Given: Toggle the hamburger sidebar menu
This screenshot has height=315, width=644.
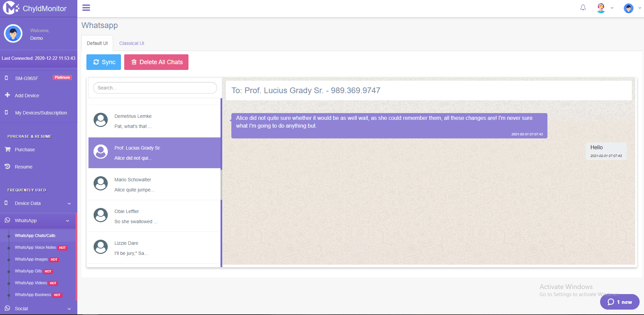Looking at the screenshot, I should click(86, 8).
